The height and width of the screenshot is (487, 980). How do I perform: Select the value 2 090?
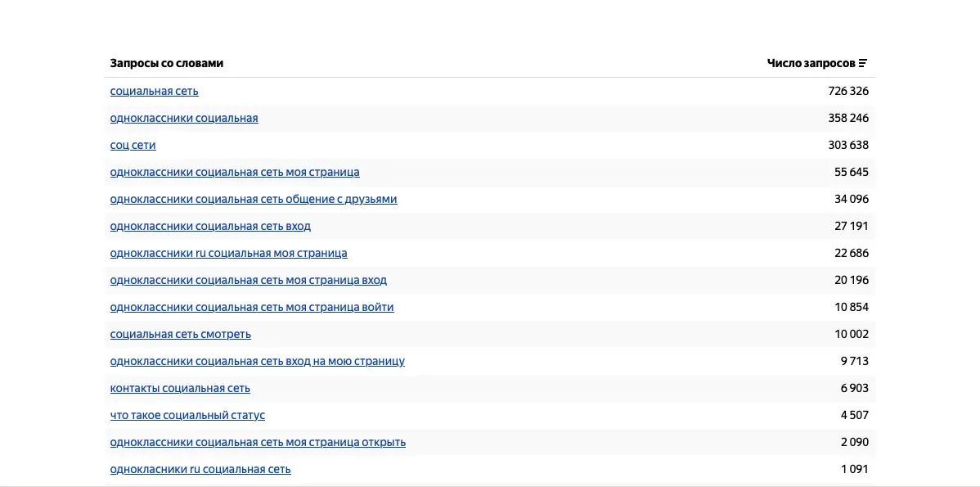click(854, 443)
